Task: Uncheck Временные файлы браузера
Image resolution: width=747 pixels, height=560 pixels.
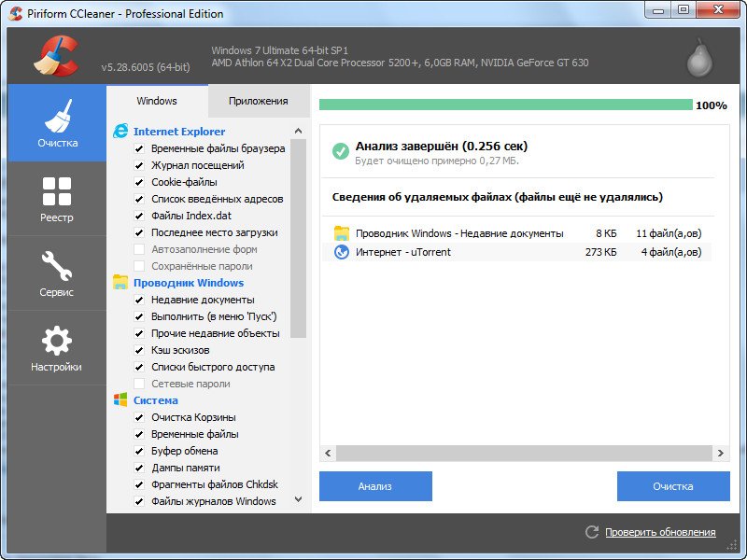Action: [x=139, y=148]
